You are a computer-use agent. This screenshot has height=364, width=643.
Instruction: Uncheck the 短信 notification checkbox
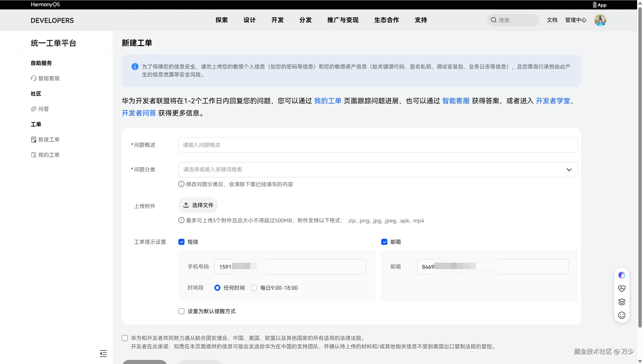coord(181,242)
